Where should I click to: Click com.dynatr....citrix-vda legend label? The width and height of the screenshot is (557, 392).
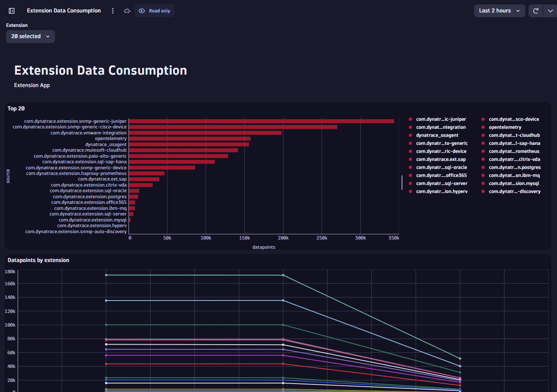click(x=514, y=159)
